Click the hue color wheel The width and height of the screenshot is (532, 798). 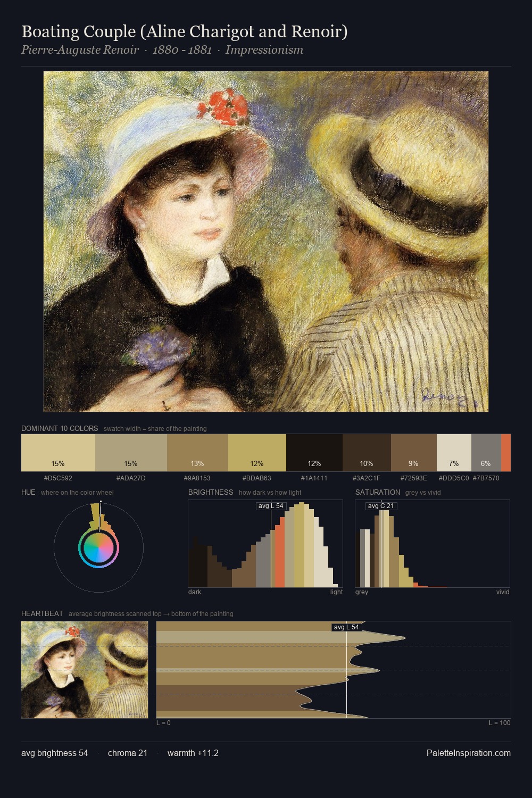(x=98, y=547)
